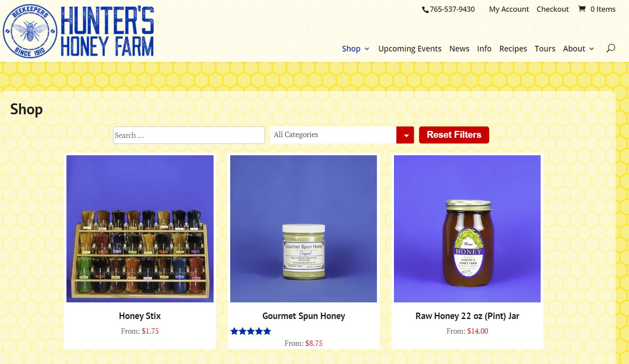Open the red category dropdown arrow
This screenshot has width=629, height=364.
click(405, 135)
